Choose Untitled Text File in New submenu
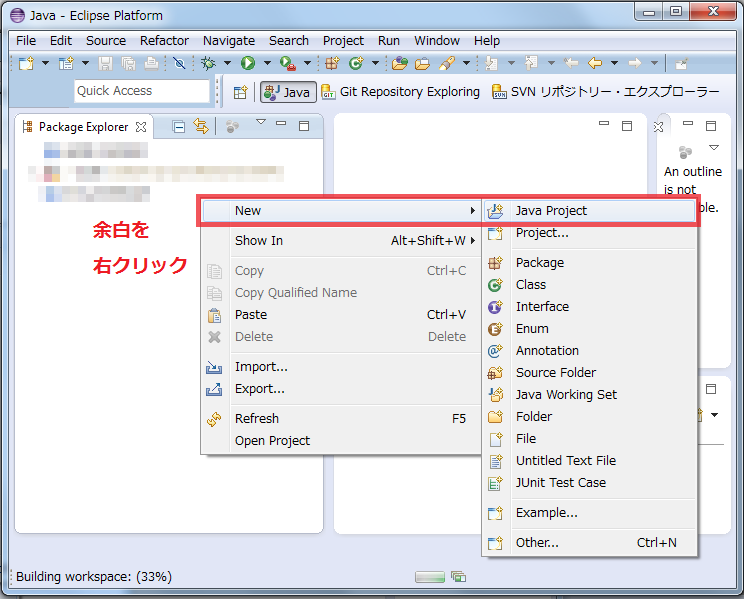Screen dimensions: 744x599 point(590,461)
